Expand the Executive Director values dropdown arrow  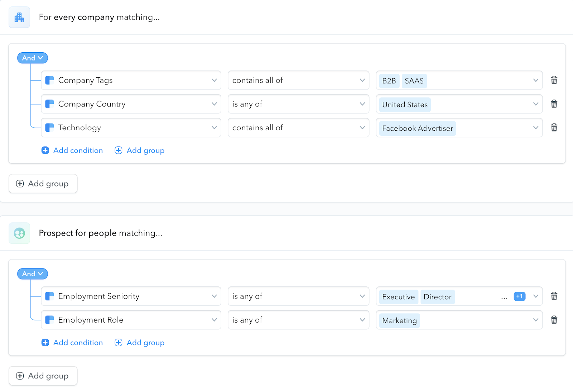536,296
